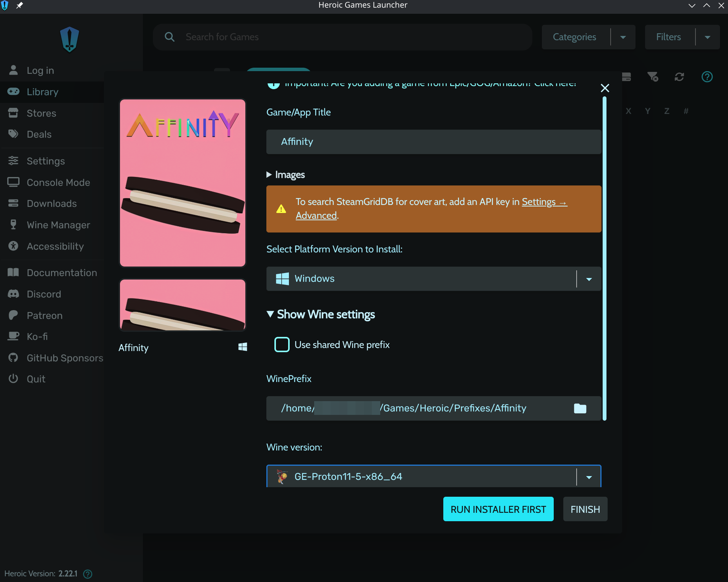This screenshot has width=728, height=582.
Task: Click the Log in user icon
Action: (x=13, y=70)
